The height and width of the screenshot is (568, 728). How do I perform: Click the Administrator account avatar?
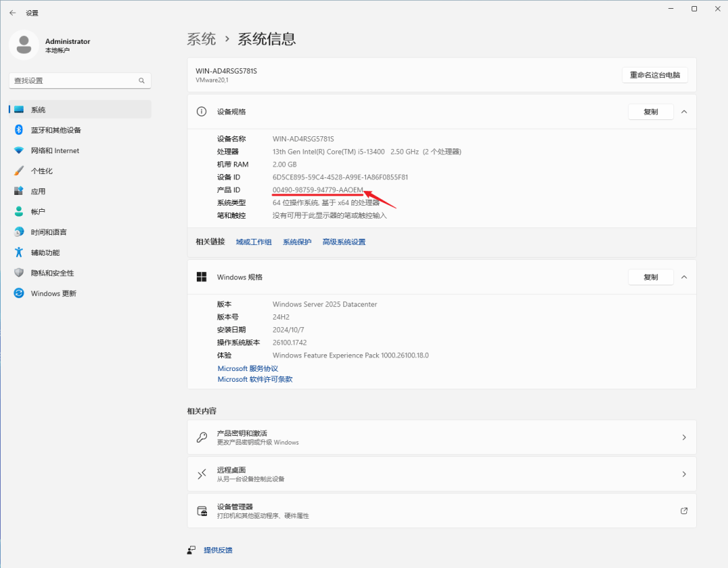click(24, 45)
